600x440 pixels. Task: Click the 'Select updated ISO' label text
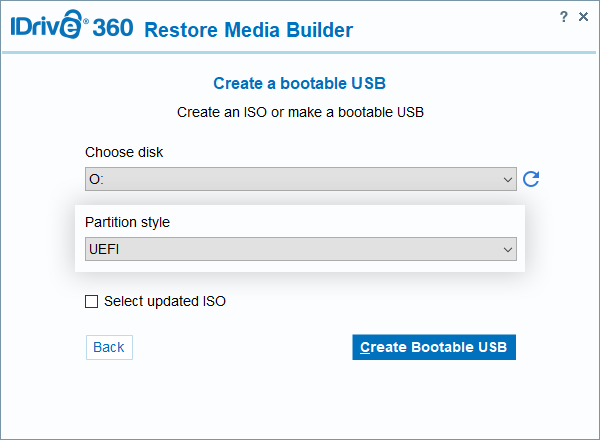(165, 301)
